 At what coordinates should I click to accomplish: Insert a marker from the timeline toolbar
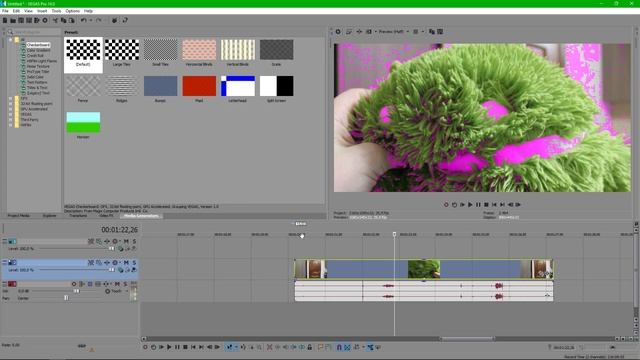pos(320,347)
